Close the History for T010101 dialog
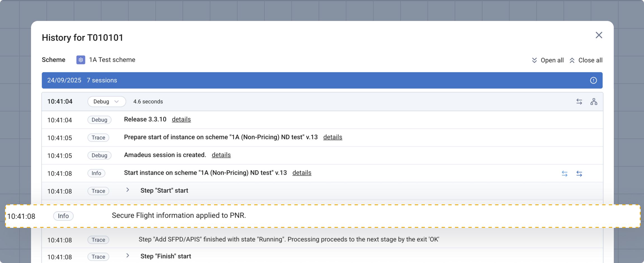This screenshot has height=263, width=644. [599, 35]
